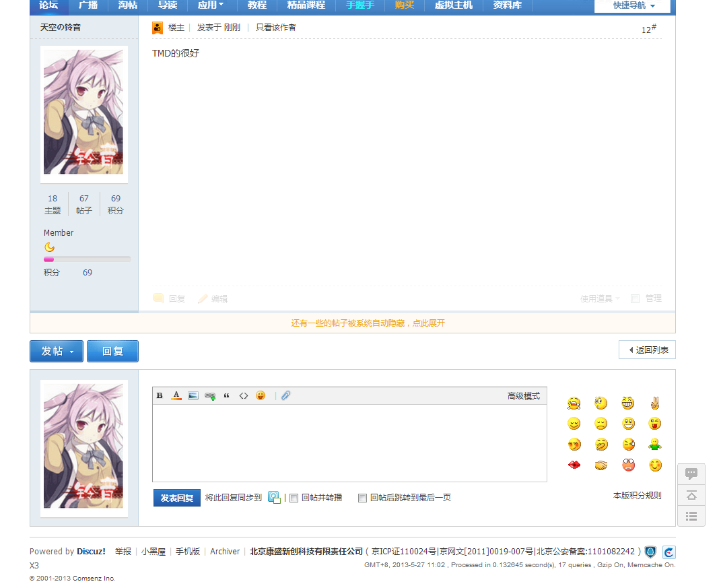This screenshot has width=721, height=588.
Task: Open the 手机版 footer link
Action: tap(188, 551)
